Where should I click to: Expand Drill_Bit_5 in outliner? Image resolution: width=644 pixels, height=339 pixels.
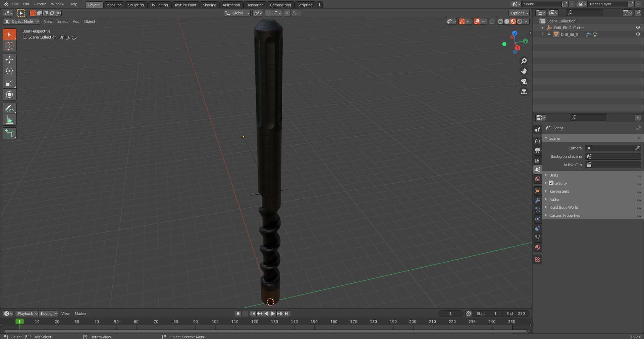(x=549, y=34)
